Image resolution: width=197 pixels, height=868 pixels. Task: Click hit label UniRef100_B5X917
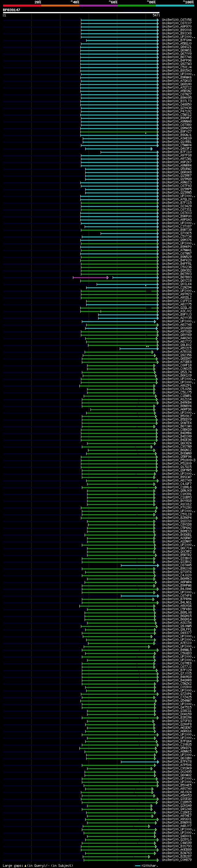point(176,416)
